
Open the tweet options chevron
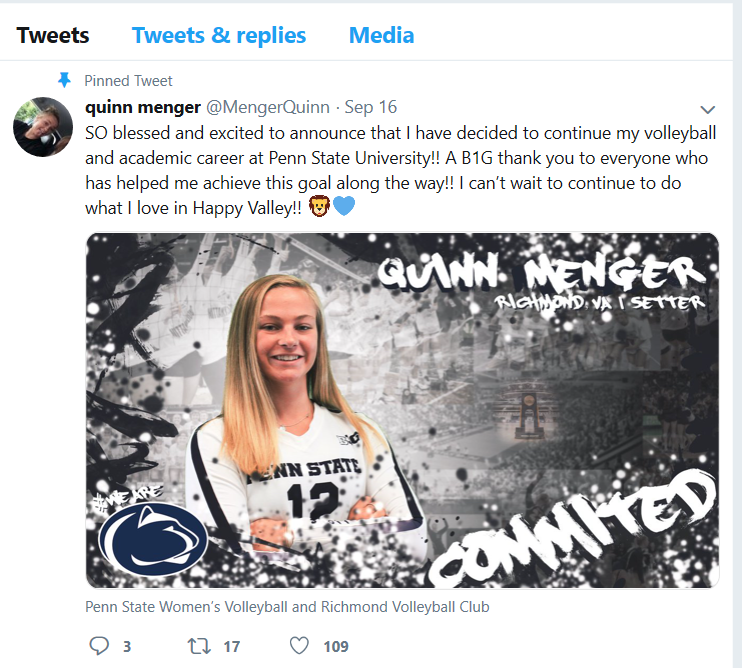coord(708,108)
